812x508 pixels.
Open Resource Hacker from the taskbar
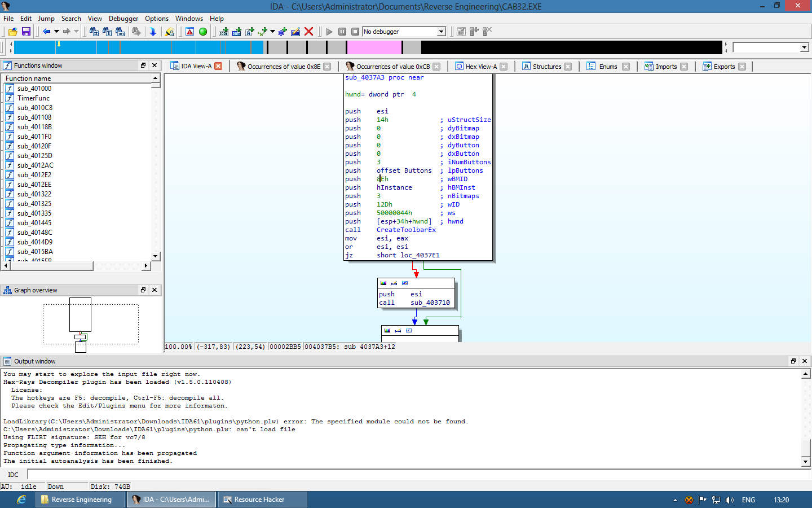(x=262, y=500)
